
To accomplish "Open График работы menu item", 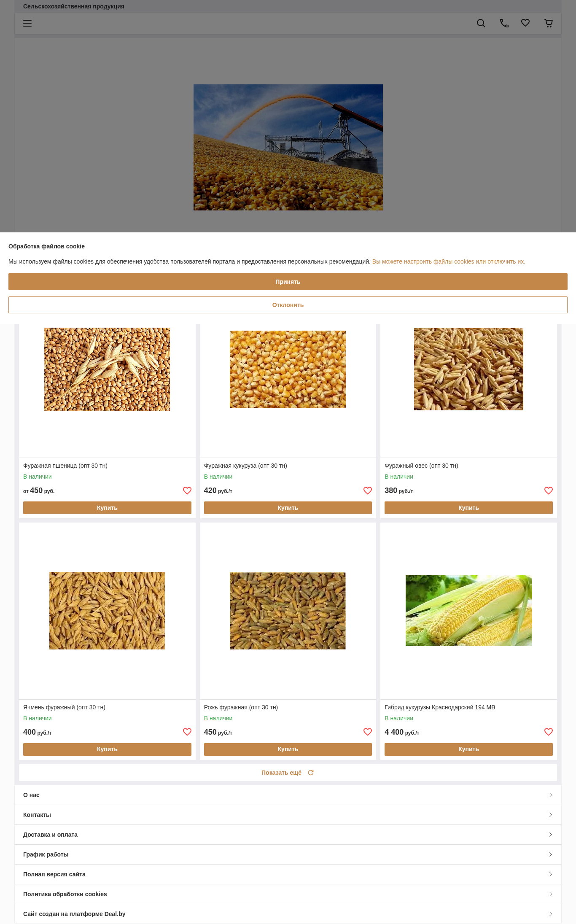I will pyautogui.click(x=288, y=854).
